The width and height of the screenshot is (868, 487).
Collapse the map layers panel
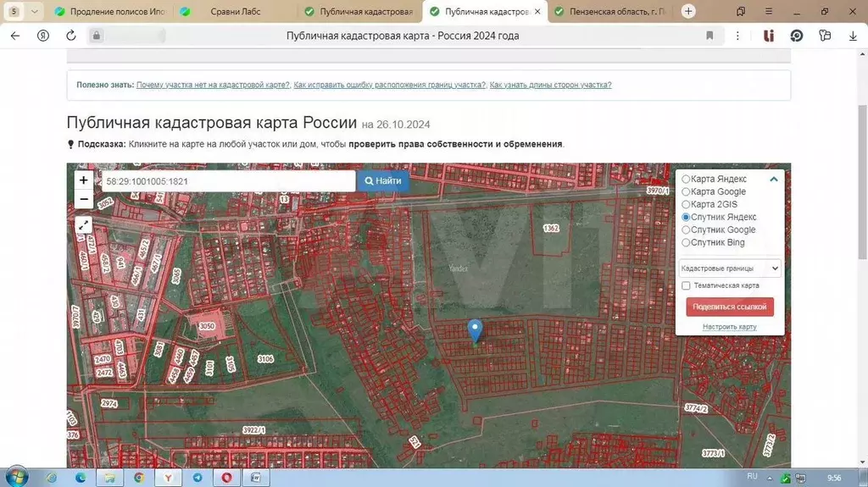pos(774,179)
